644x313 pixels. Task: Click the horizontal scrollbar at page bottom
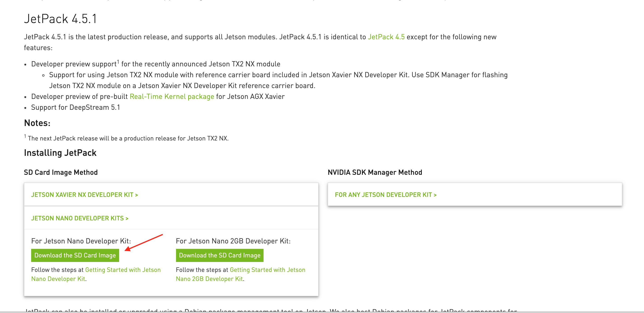pyautogui.click(x=322, y=312)
